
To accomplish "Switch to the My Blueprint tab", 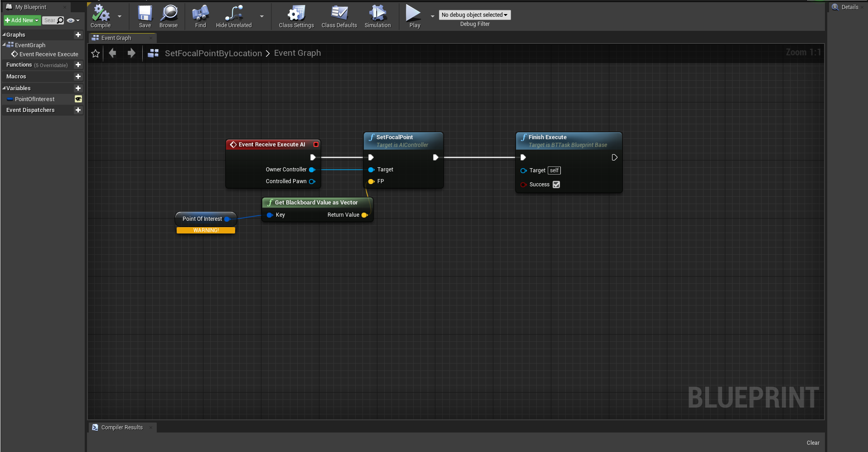I will click(30, 7).
